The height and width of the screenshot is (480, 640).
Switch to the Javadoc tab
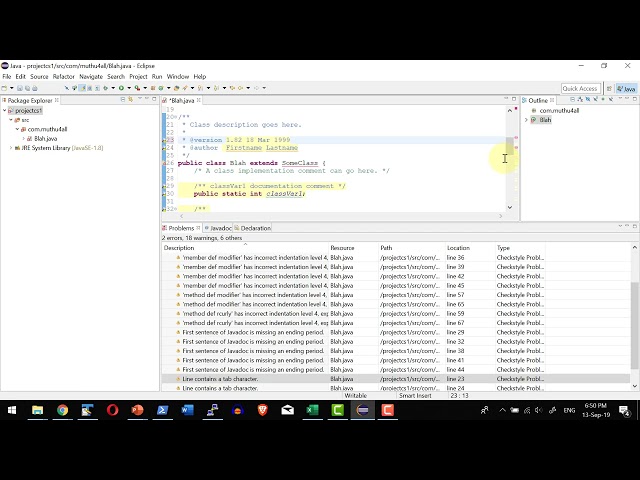coord(218,228)
